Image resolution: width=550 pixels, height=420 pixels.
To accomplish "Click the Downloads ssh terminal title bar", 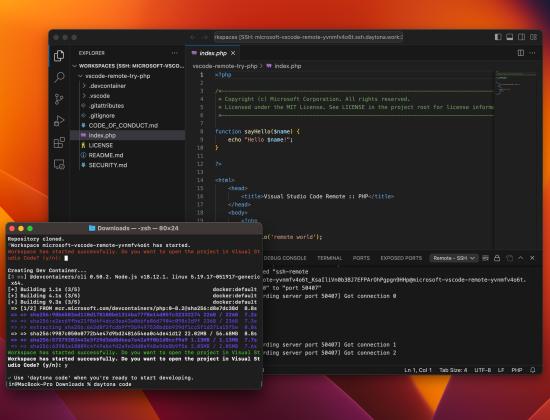I will click(x=133, y=228).
